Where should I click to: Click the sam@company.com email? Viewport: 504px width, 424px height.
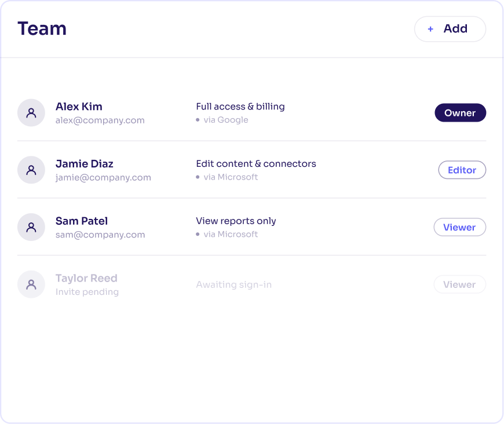[x=100, y=235]
